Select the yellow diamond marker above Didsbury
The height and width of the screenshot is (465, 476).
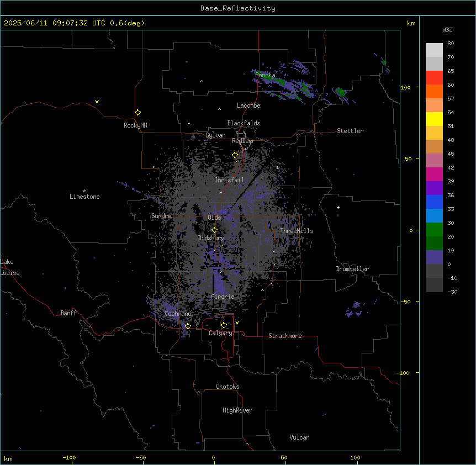(214, 230)
